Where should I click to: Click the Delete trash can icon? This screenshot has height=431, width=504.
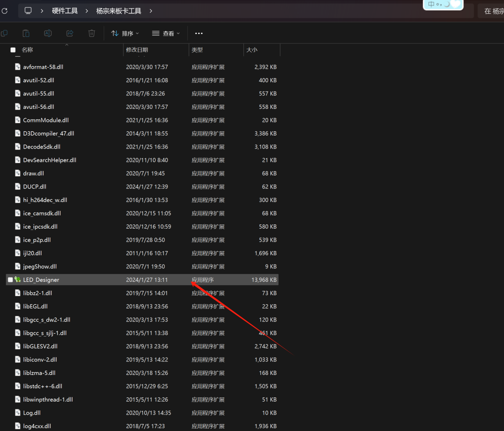click(92, 33)
